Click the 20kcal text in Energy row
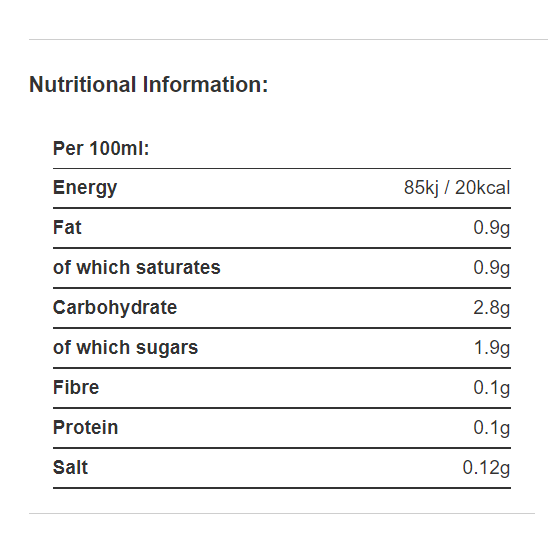The image size is (560, 560). [x=482, y=188]
